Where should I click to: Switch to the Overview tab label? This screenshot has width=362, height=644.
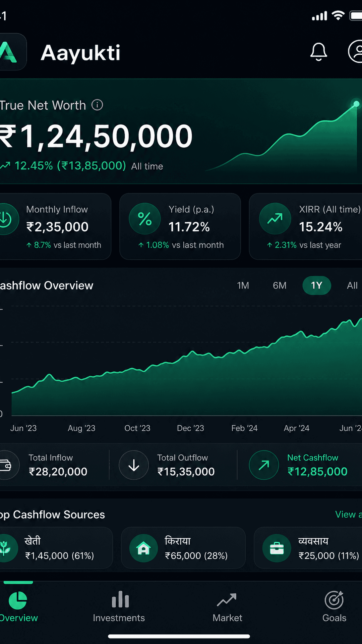point(18,618)
